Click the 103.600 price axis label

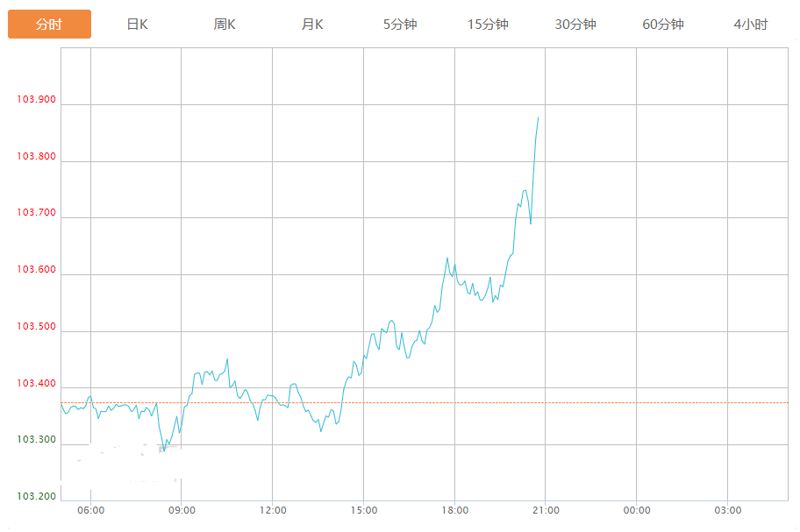[x=36, y=270]
